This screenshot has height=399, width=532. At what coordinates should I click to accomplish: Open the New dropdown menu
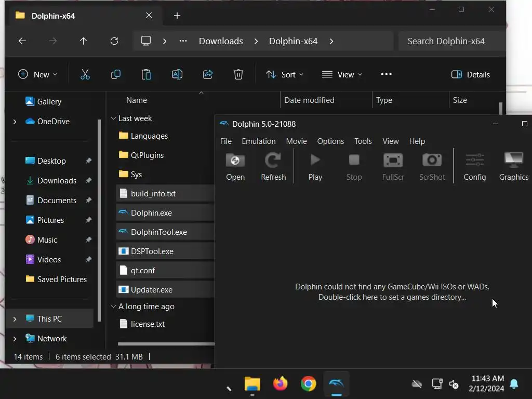37,74
